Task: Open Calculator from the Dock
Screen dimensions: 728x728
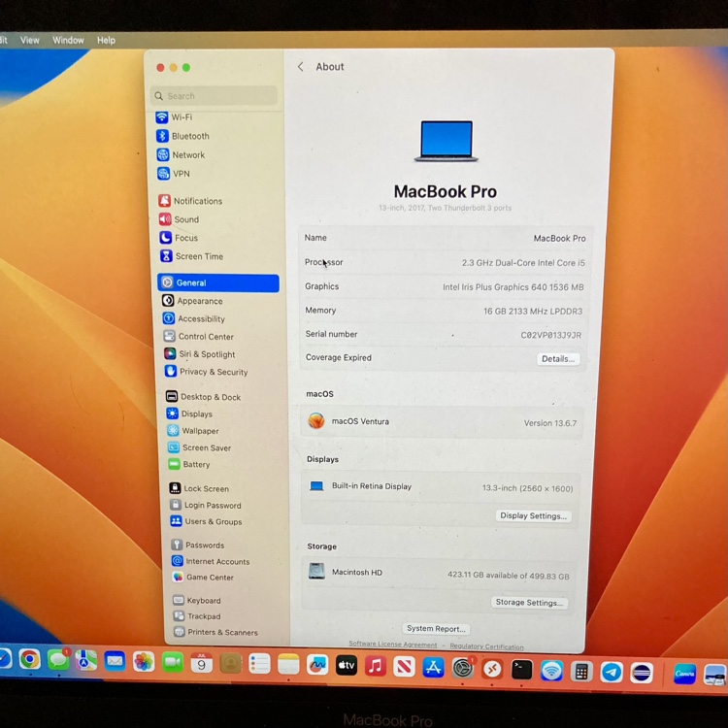Action: [581, 672]
